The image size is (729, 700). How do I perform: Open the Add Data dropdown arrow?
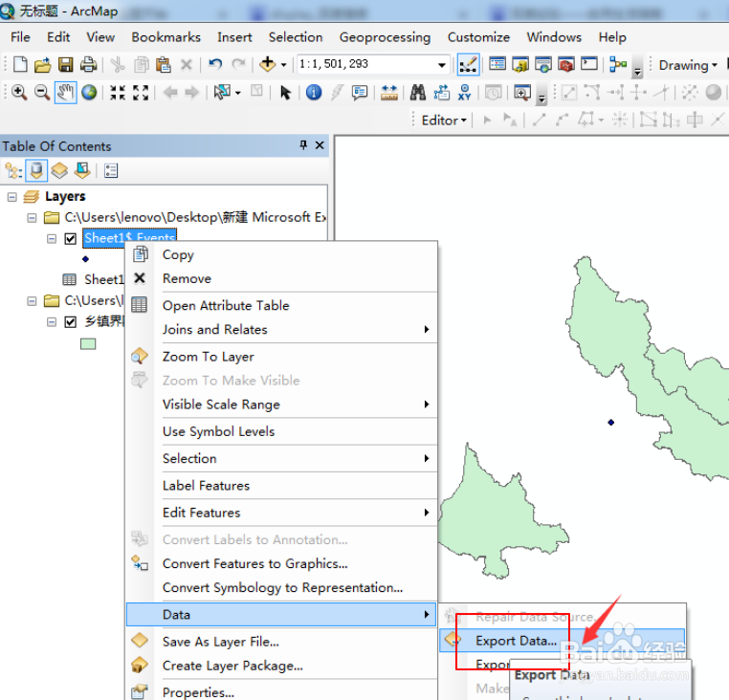tap(283, 65)
